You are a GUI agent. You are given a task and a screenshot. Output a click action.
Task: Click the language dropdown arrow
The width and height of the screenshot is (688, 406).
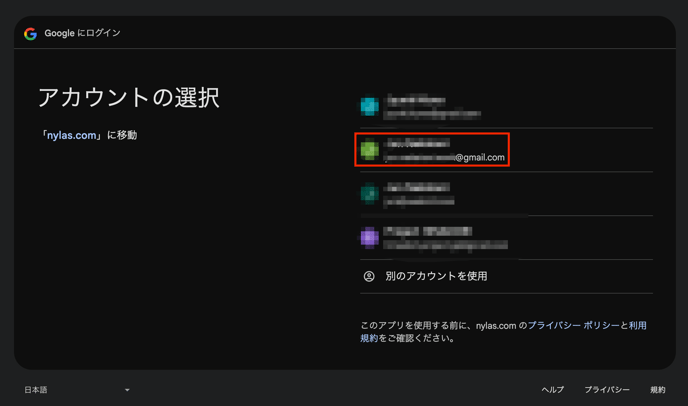click(127, 390)
